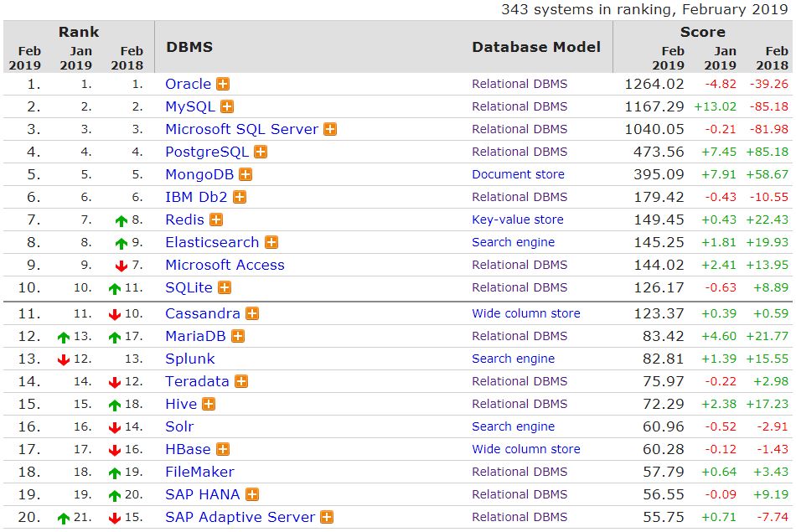Click the plus icon next to MongoDB
796x532 pixels.
[246, 174]
